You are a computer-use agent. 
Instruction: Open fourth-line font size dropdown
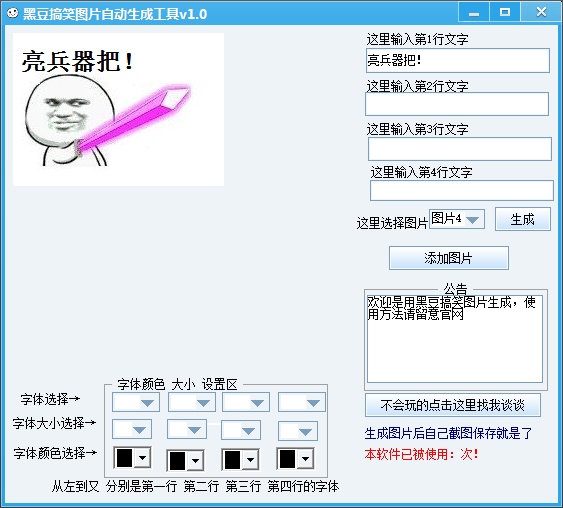coord(298,431)
